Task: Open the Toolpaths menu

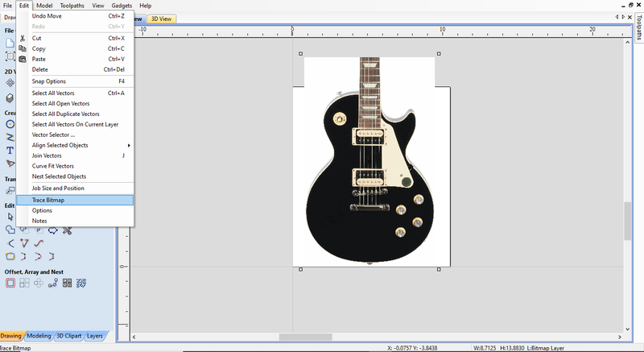Action: [72, 6]
